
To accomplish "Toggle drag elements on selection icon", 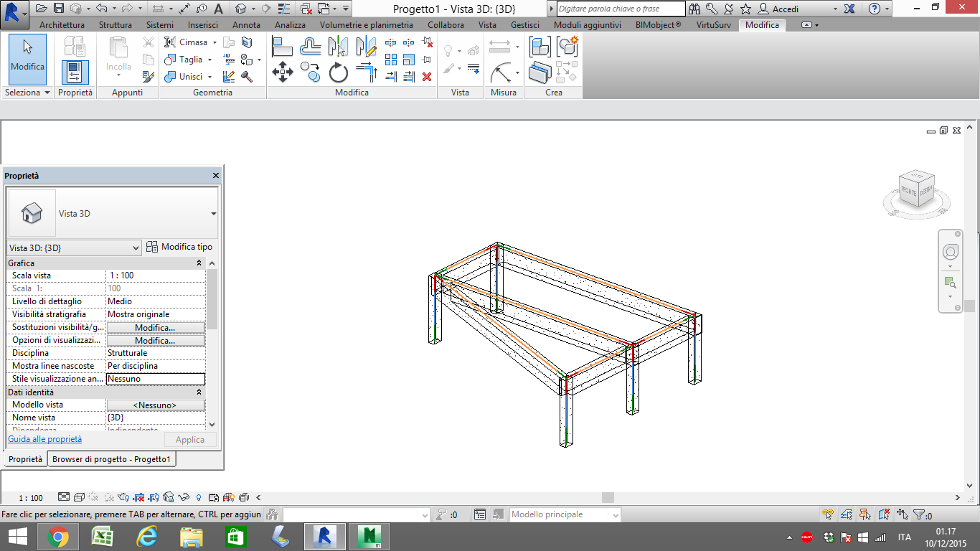I will (x=903, y=514).
